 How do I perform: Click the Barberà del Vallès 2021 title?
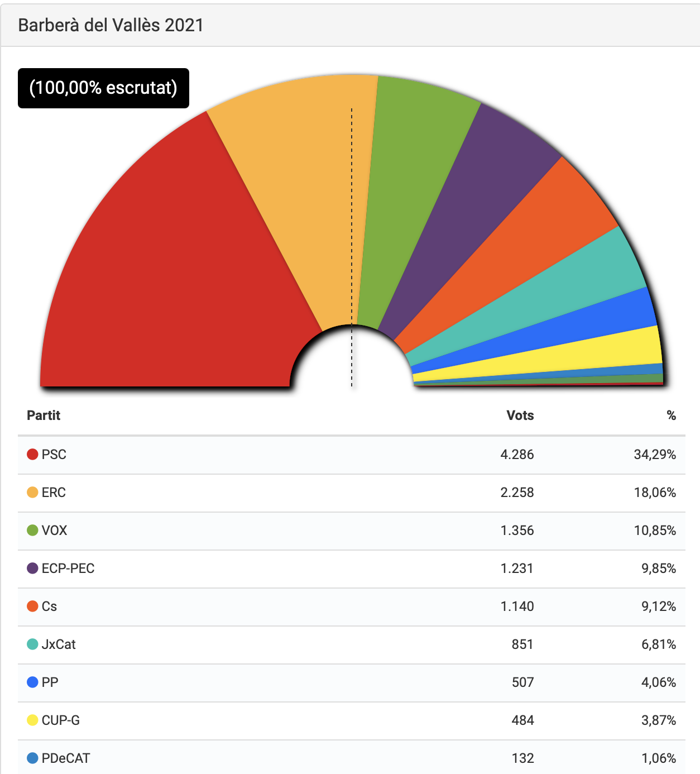[111, 25]
